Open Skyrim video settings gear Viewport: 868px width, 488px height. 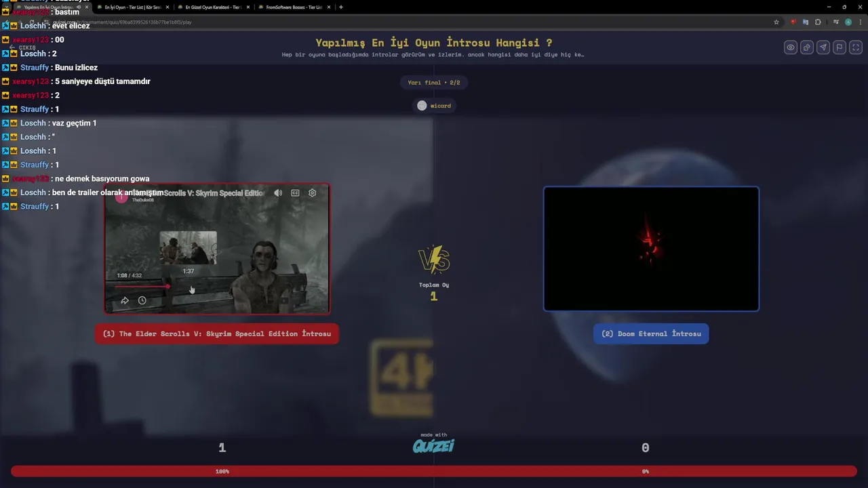coord(312,193)
